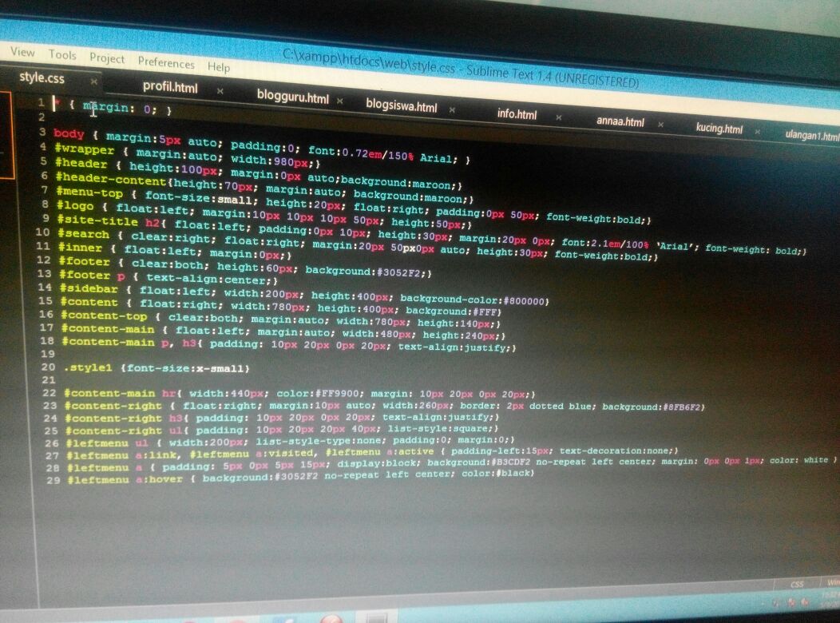Click '#leftmenu ul' selector on line 26
This screenshot has width=840, height=623.
[107, 443]
